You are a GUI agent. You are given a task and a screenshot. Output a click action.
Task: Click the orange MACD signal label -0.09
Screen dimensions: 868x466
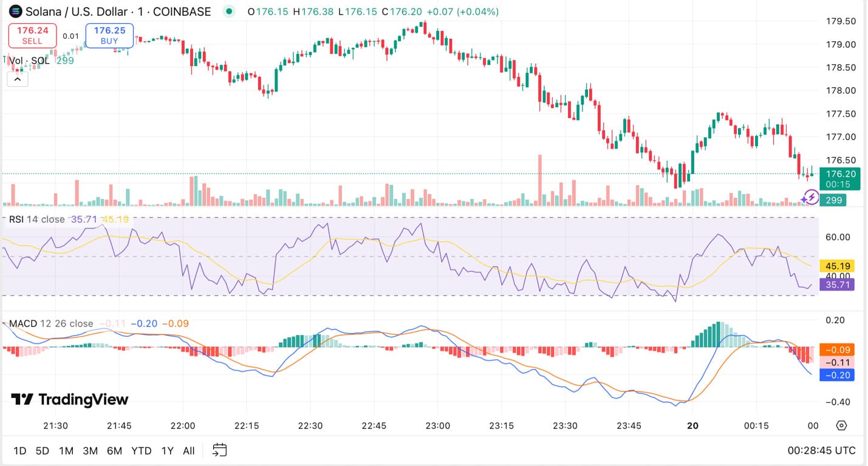(837, 349)
